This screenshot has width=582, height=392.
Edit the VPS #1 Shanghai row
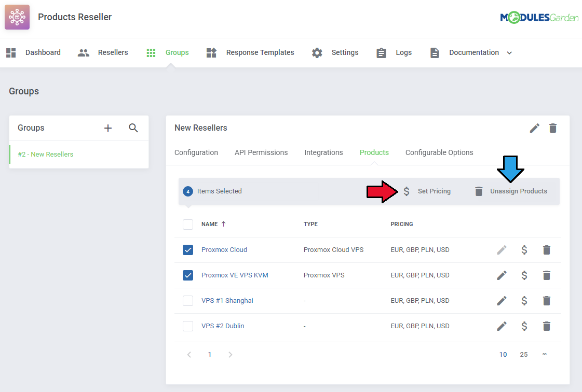502,300
